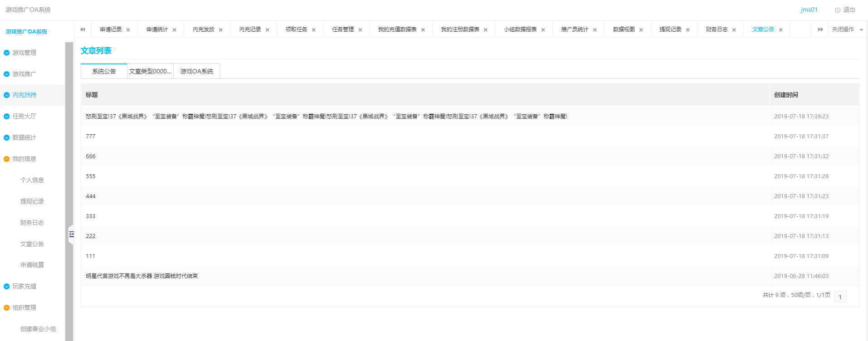Select the 系统公告 article tab
The width and height of the screenshot is (868, 341).
click(104, 71)
